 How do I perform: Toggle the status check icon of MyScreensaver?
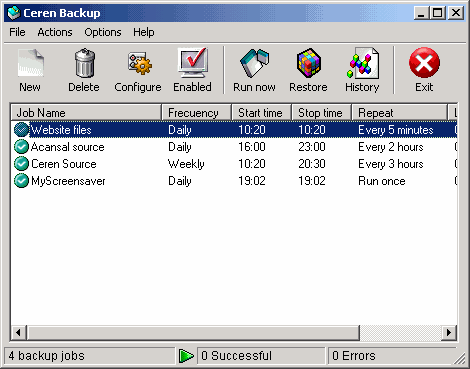point(21,181)
